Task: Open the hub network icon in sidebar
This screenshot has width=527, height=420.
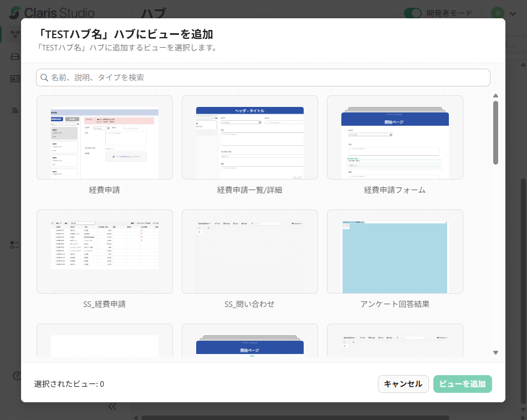Action: coord(15,34)
